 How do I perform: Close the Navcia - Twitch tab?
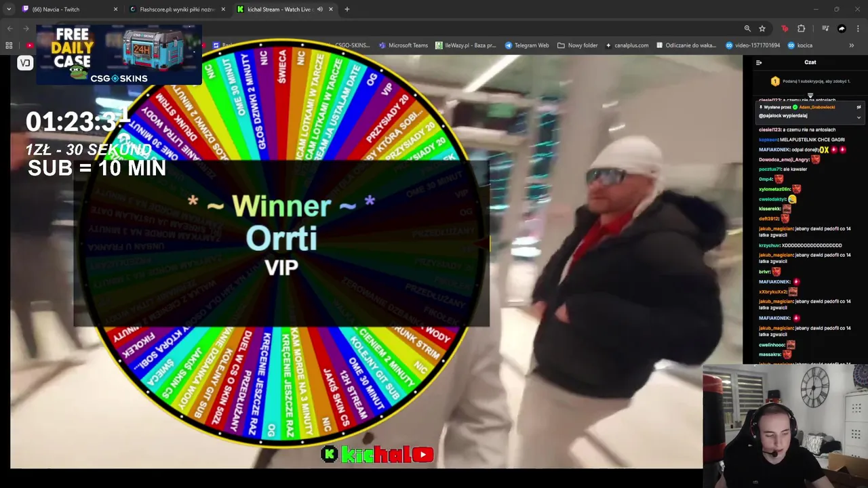[115, 9]
